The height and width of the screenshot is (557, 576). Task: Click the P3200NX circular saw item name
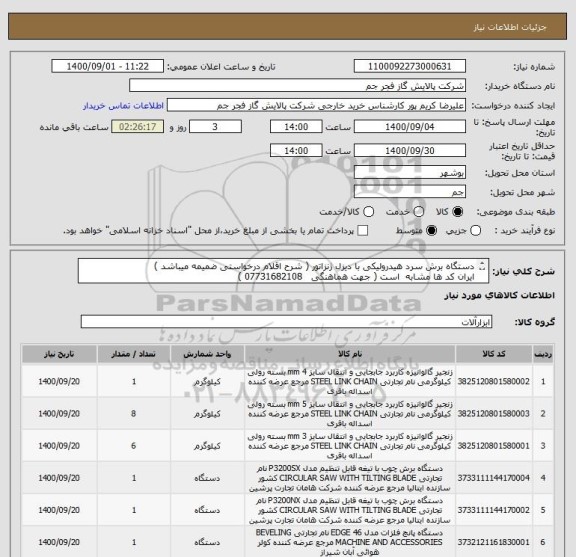point(350,510)
